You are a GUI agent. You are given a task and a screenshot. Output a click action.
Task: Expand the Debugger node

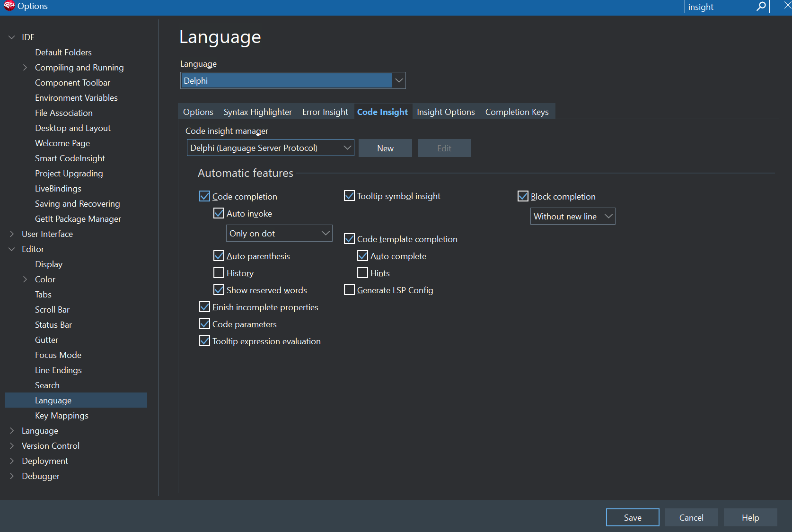point(12,476)
